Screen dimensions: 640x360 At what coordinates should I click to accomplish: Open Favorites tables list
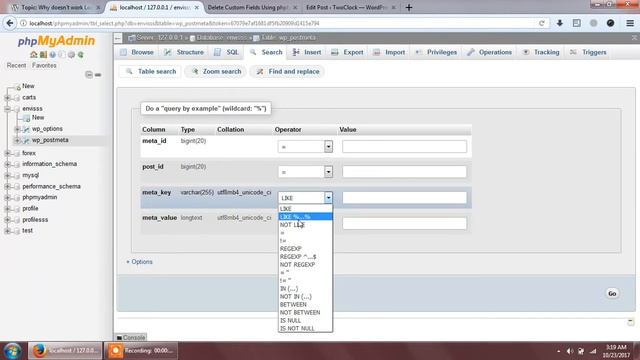[44, 65]
